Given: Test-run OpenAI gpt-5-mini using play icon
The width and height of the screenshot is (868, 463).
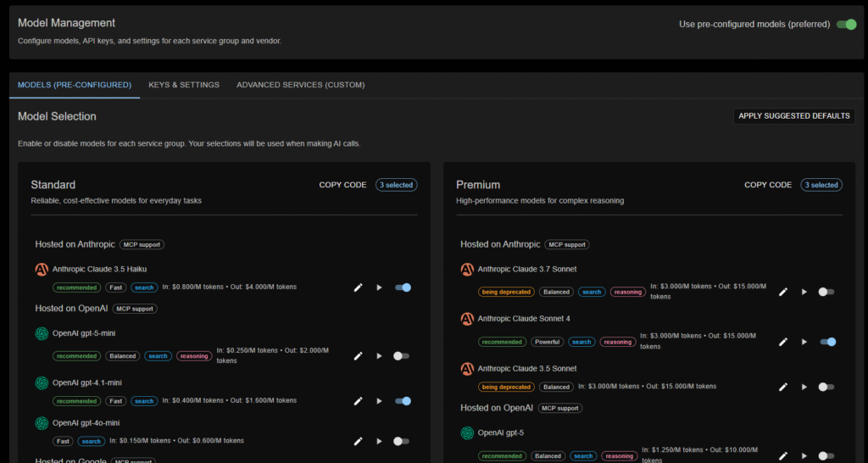Looking at the screenshot, I should (x=379, y=356).
